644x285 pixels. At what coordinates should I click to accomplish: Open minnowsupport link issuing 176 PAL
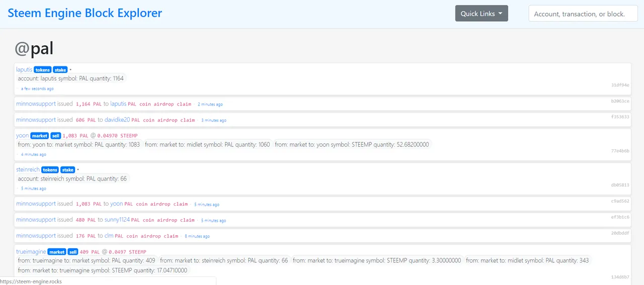[x=36, y=236]
